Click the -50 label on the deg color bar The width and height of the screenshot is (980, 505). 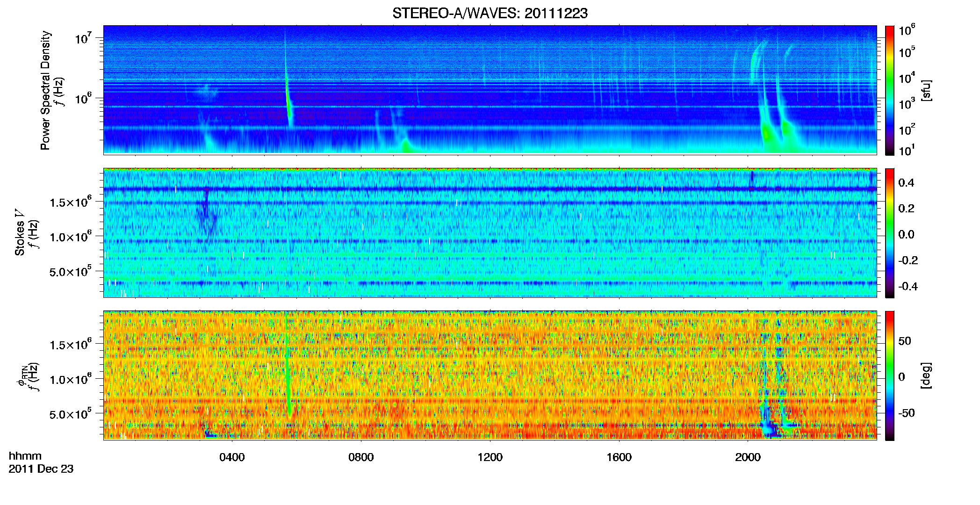(907, 413)
